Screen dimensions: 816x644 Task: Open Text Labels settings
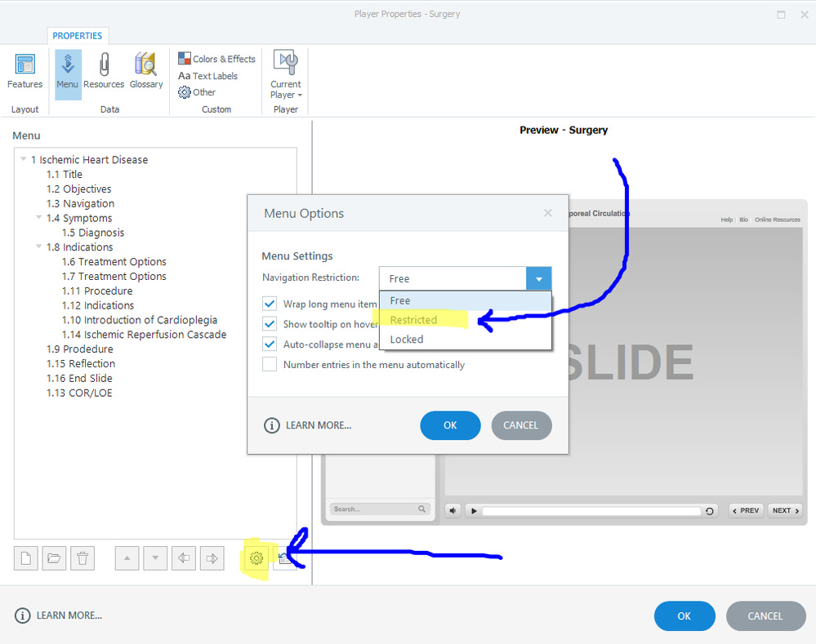pyautogui.click(x=207, y=76)
